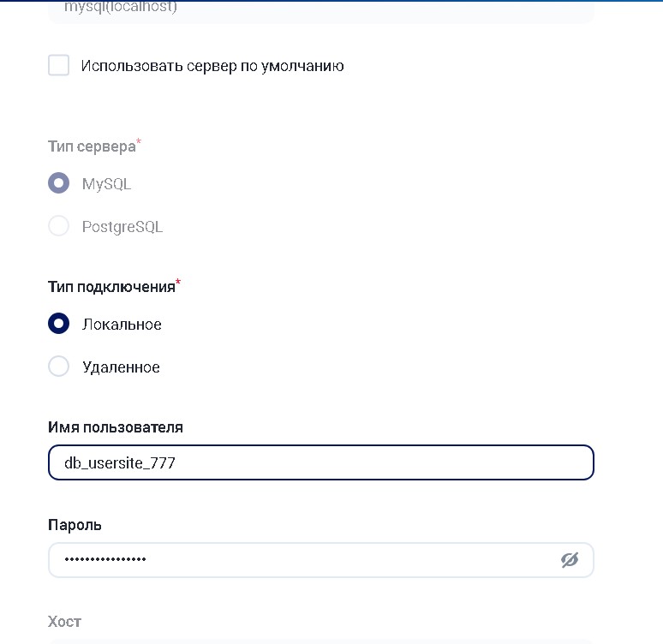663x644 pixels.
Task: Focus the username field containing db_usersite_777
Action: point(320,462)
